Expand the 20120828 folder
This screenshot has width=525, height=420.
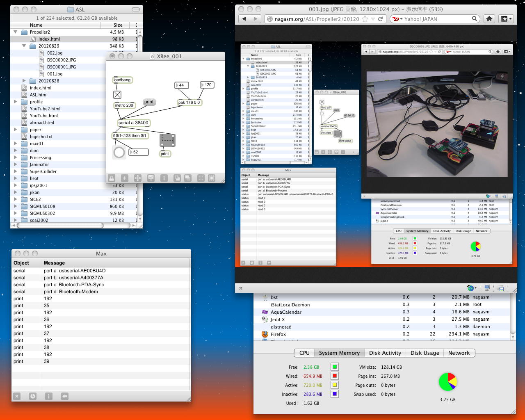click(x=24, y=81)
